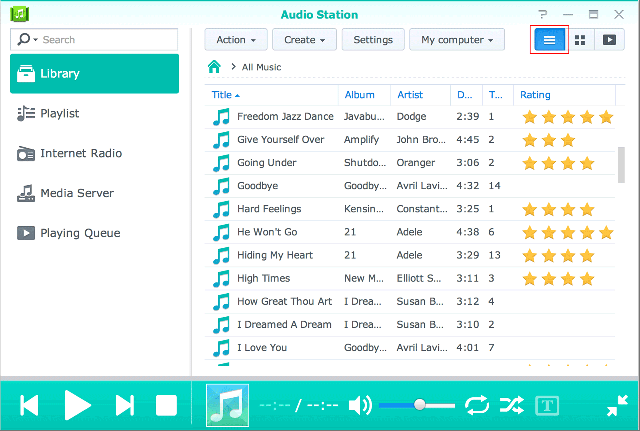Click artist Dodge in first row
This screenshot has width=640, height=431.
(411, 117)
